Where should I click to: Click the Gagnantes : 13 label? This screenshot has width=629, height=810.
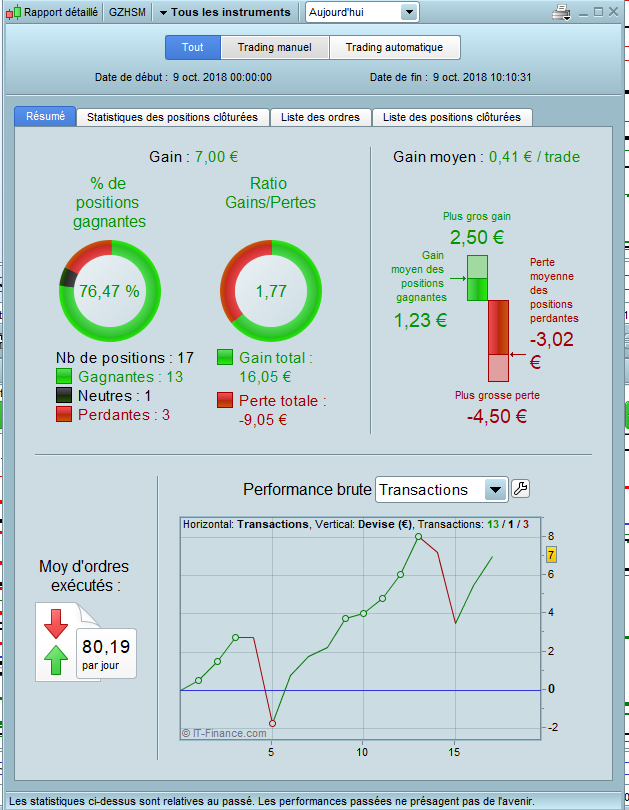[130, 377]
